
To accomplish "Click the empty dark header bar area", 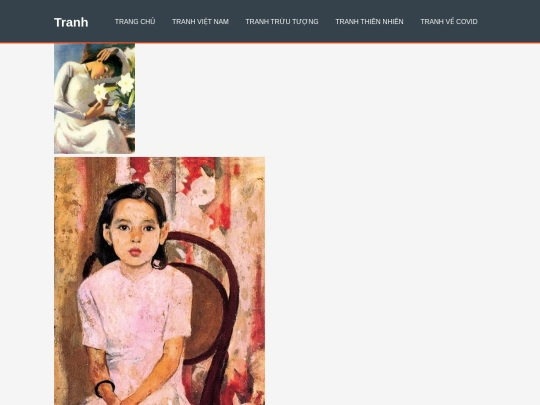I will (509, 21).
